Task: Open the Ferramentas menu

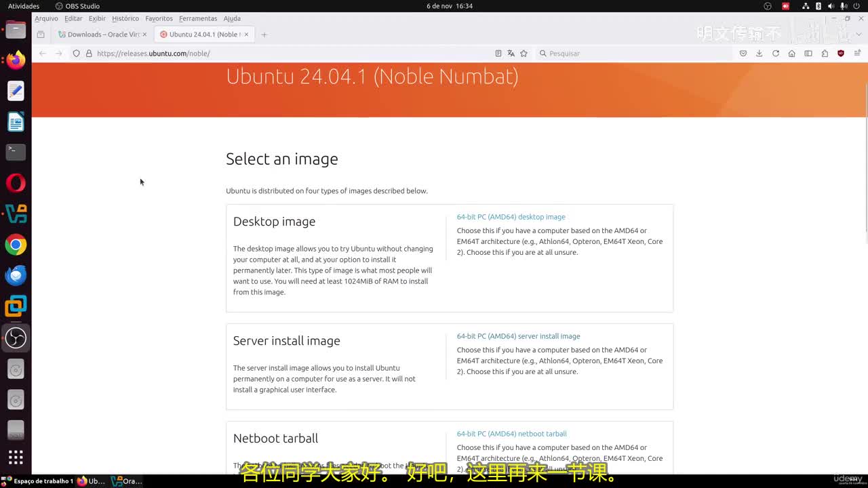Action: (198, 18)
